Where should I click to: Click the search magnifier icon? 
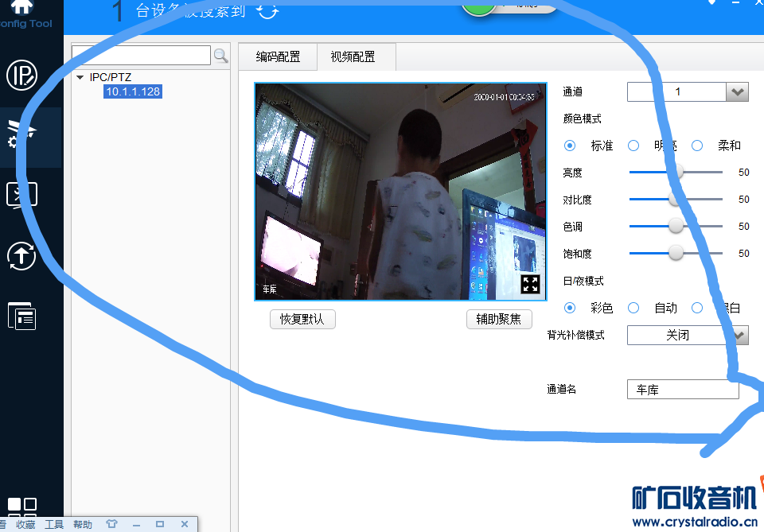pyautogui.click(x=220, y=56)
